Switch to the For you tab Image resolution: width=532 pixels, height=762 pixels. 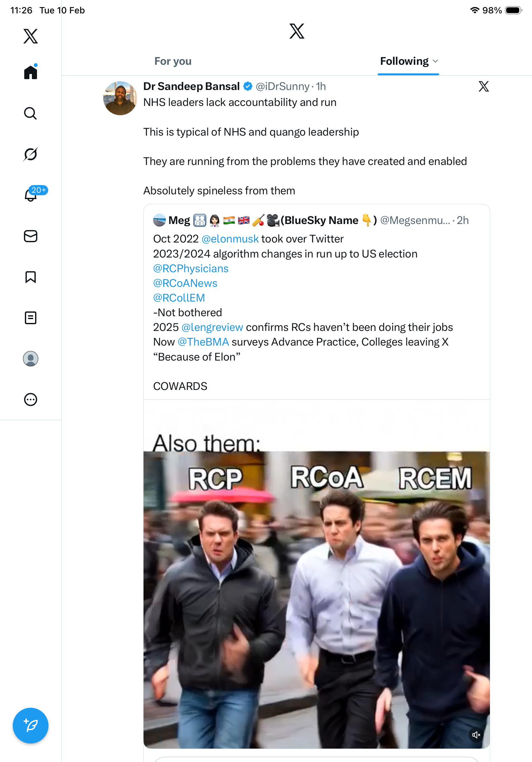click(x=173, y=61)
